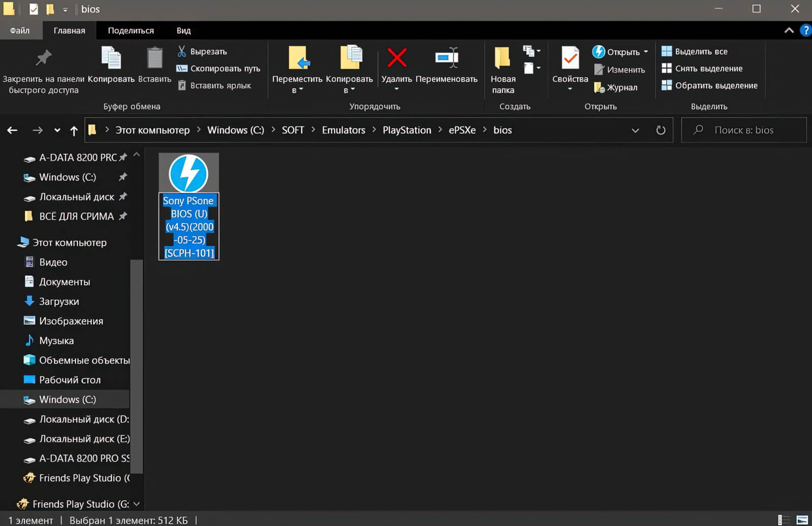Select Этот компьютер in the sidebar
Screen dimensions: 812x526
point(62,242)
